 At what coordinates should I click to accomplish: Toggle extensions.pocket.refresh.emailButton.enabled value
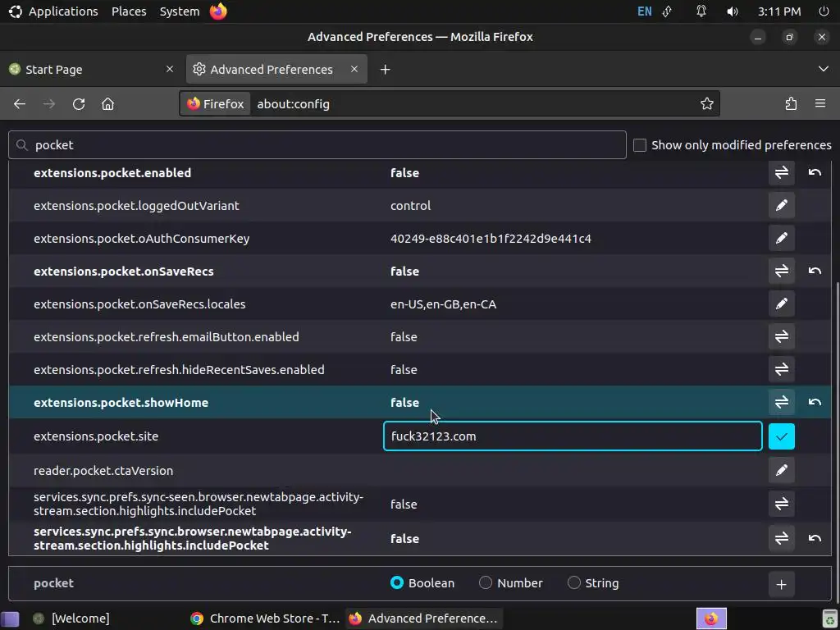781,336
